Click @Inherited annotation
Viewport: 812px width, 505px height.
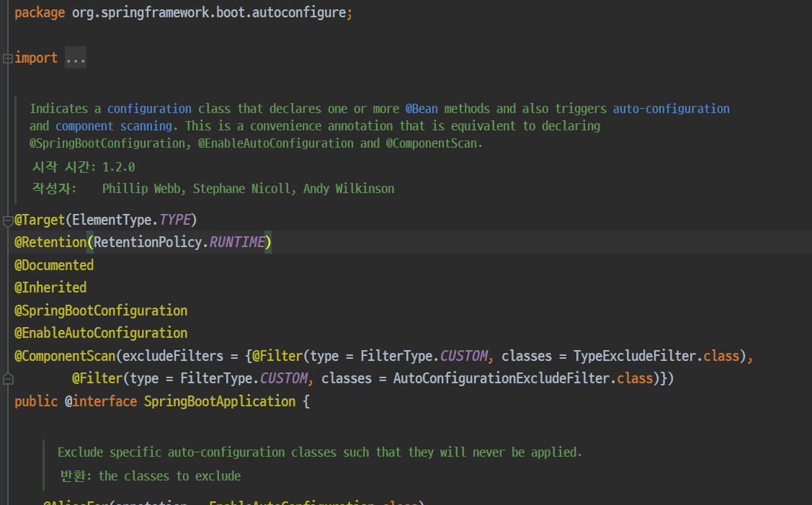[50, 287]
